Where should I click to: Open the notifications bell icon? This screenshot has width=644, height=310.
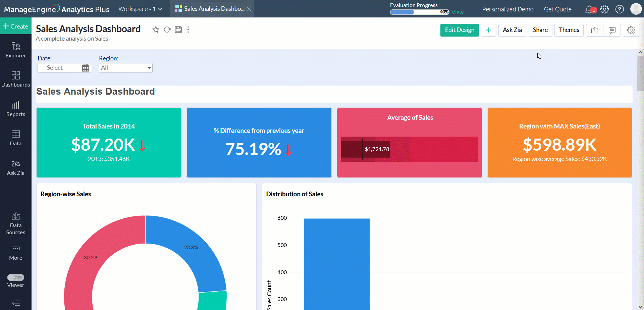589,9
